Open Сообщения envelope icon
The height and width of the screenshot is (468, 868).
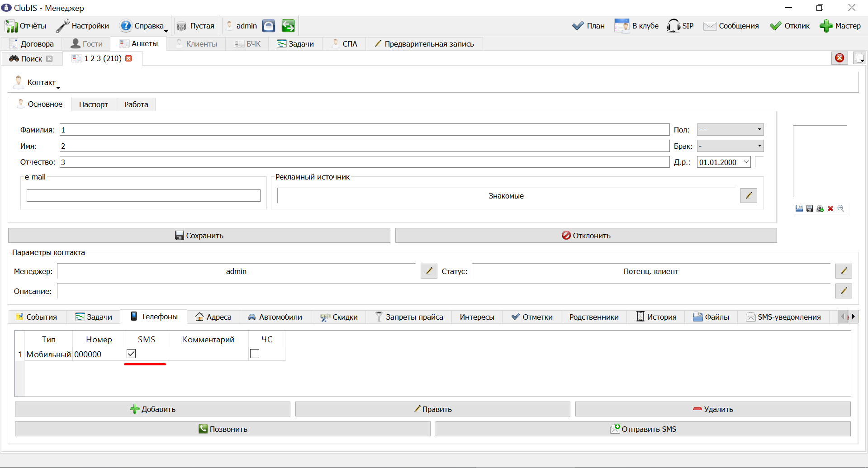[x=710, y=26]
